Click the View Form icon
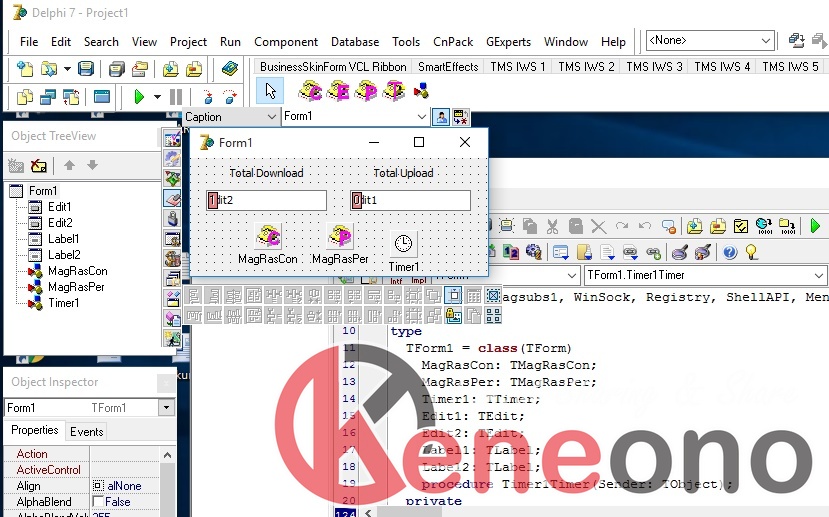This screenshot has height=517, width=829. [x=48, y=97]
